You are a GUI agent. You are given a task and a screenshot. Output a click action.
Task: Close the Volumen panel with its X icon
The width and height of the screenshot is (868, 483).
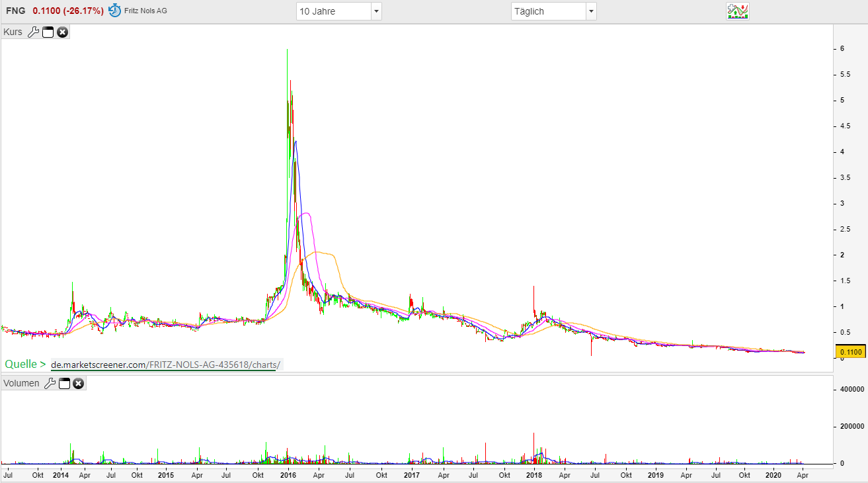[x=78, y=383]
